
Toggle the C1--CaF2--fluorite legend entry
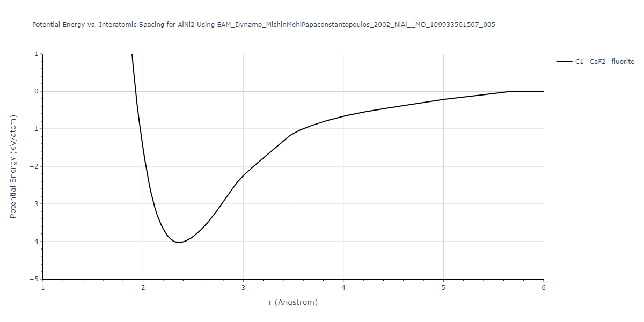[595, 62]
